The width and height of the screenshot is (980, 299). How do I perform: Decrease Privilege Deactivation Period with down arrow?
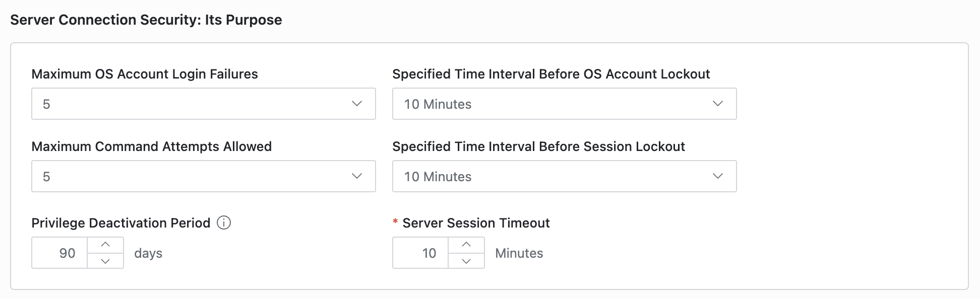click(x=105, y=261)
